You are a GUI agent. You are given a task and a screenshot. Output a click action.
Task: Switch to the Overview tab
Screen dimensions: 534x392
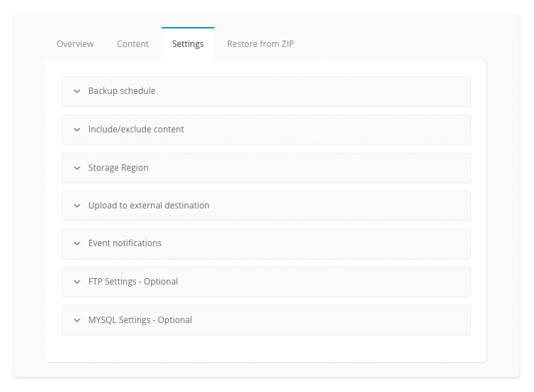(75, 44)
